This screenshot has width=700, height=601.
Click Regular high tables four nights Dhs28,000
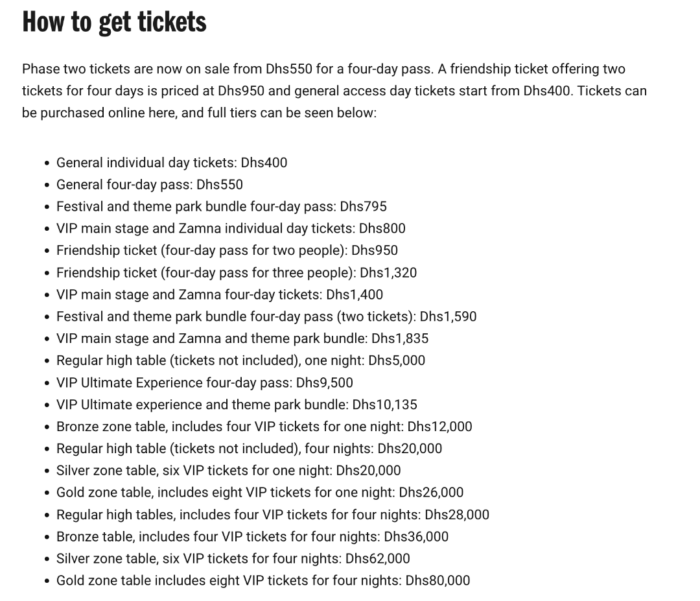pyautogui.click(x=272, y=515)
